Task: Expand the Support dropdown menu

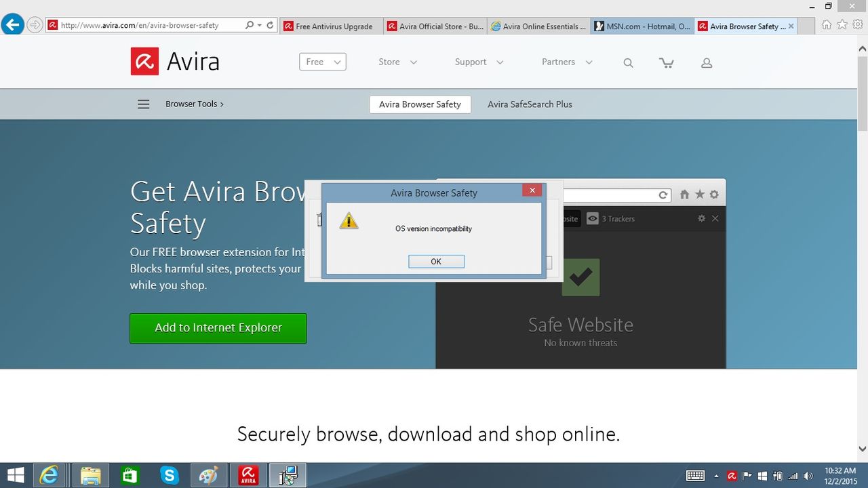Action: pyautogui.click(x=479, y=62)
